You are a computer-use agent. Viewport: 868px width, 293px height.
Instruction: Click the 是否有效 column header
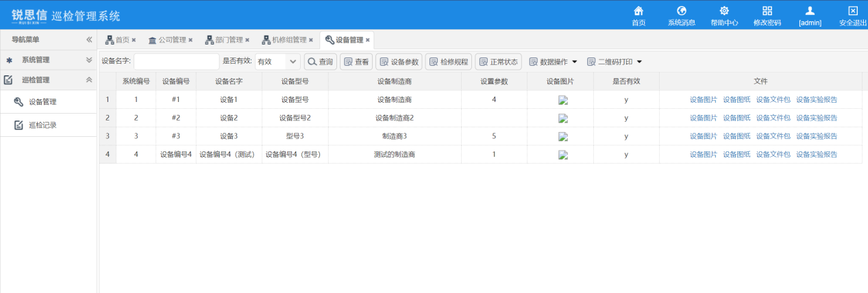coord(626,81)
